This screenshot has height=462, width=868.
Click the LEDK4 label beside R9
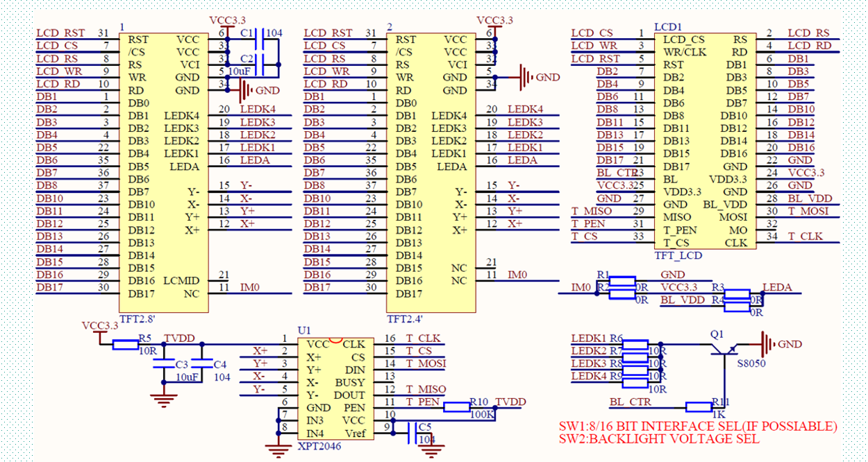(x=588, y=376)
